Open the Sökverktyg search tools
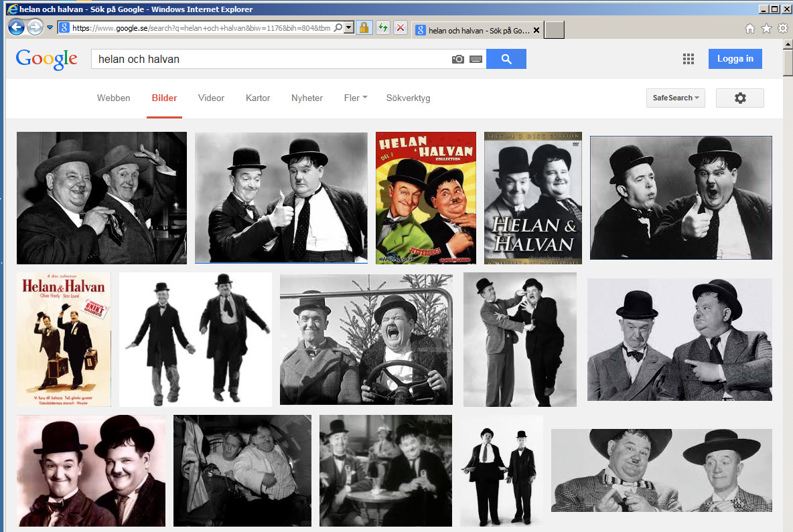793x532 pixels. (408, 98)
